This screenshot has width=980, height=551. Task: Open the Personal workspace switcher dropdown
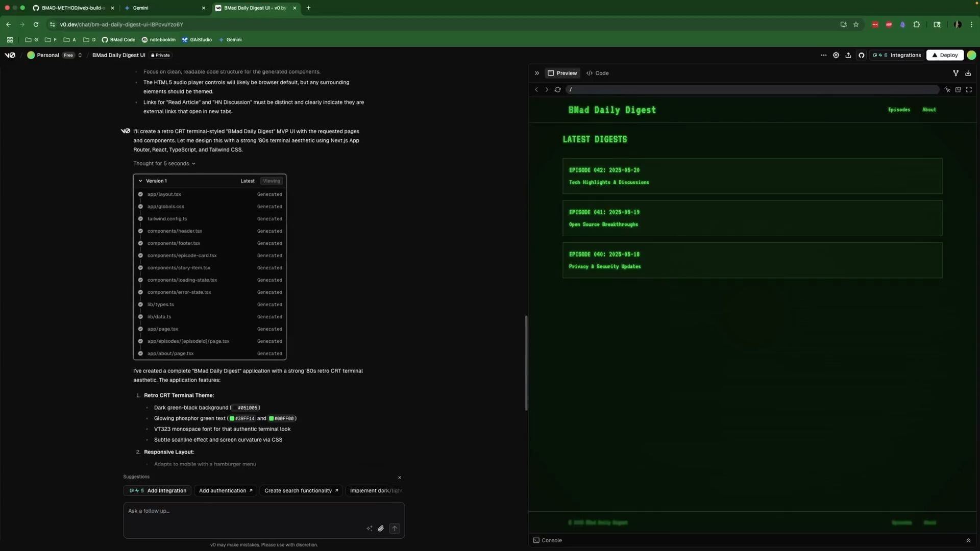click(x=80, y=55)
